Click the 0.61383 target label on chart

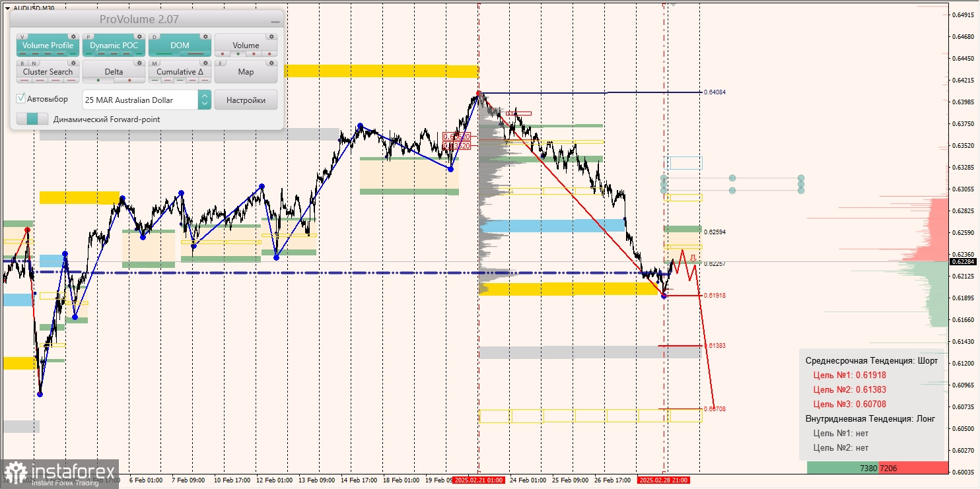[715, 346]
